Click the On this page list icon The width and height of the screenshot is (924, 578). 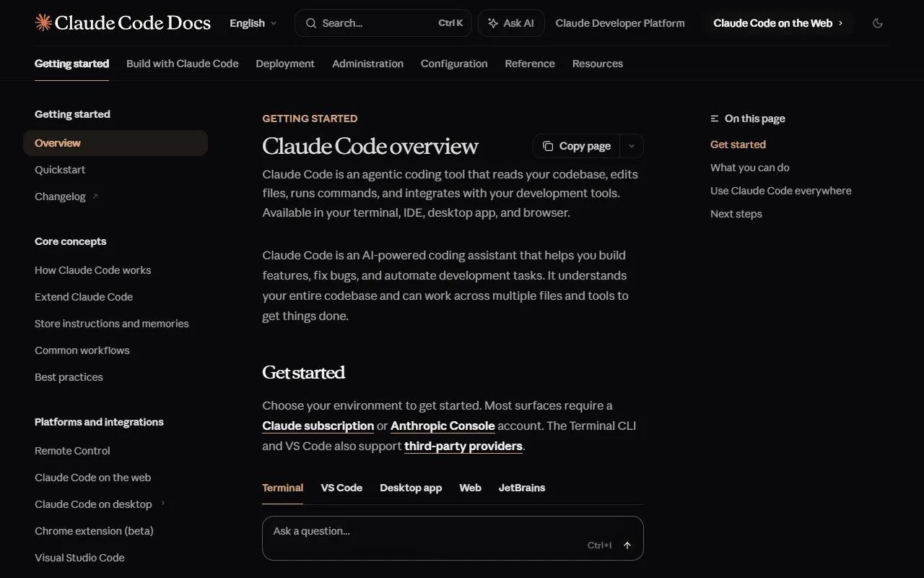pyautogui.click(x=715, y=118)
